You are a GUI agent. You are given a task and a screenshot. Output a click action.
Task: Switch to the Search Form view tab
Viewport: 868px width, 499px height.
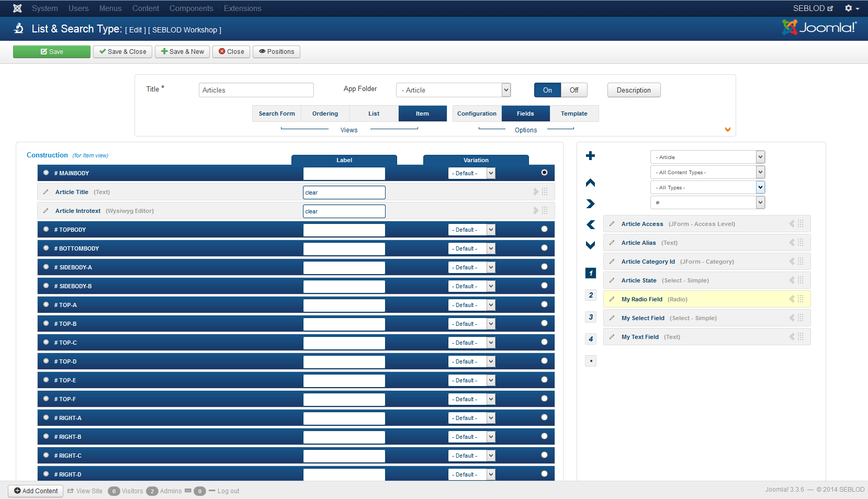click(277, 114)
